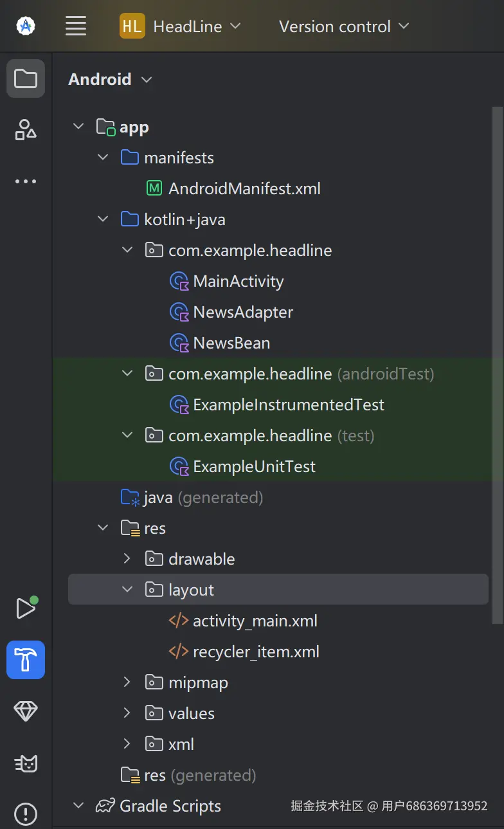Select the manifests folder label
Image resolution: width=504 pixels, height=829 pixels.
tap(179, 158)
